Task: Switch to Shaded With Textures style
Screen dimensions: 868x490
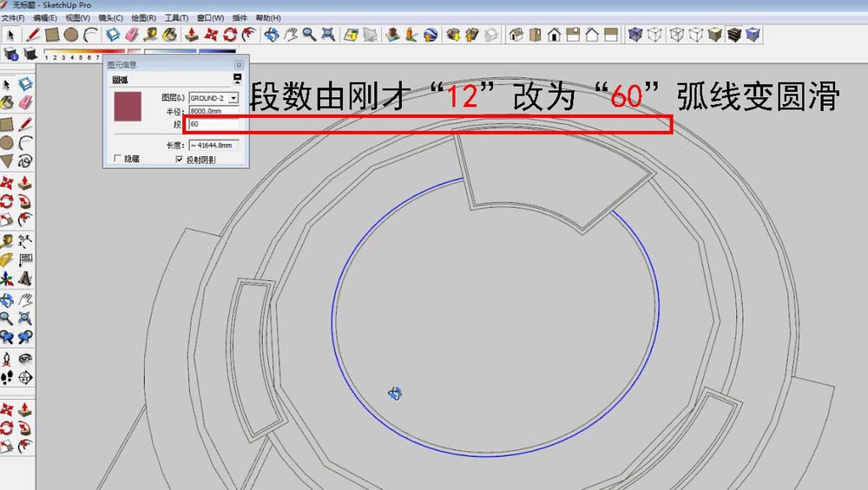Action: click(734, 35)
